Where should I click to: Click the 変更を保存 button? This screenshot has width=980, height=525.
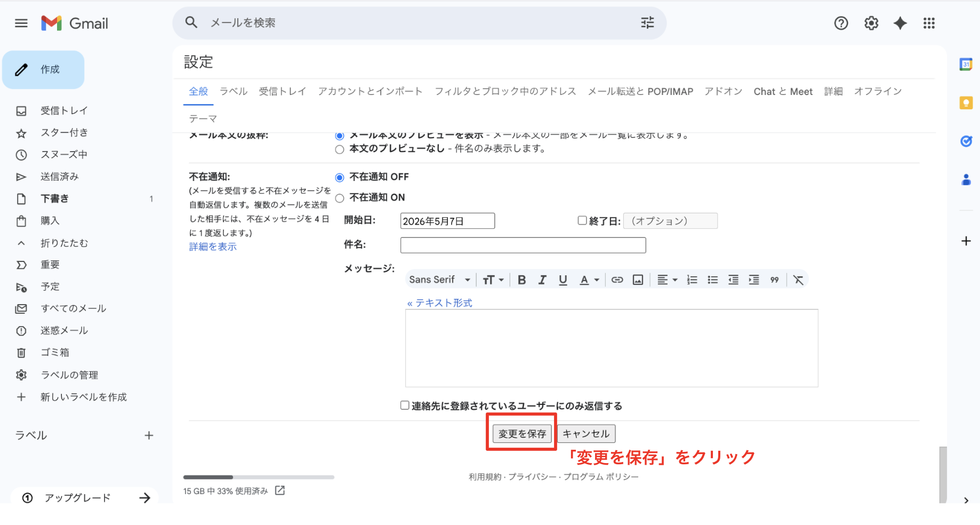[x=522, y=434]
